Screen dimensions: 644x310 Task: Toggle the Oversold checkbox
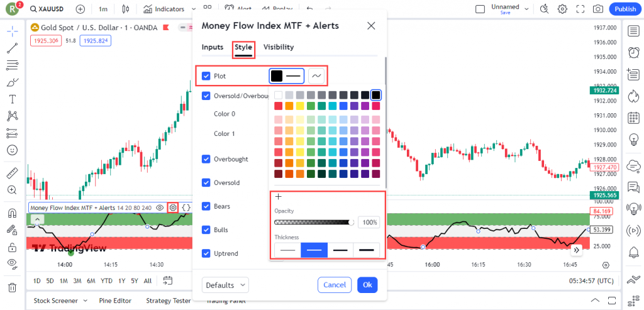pos(206,183)
